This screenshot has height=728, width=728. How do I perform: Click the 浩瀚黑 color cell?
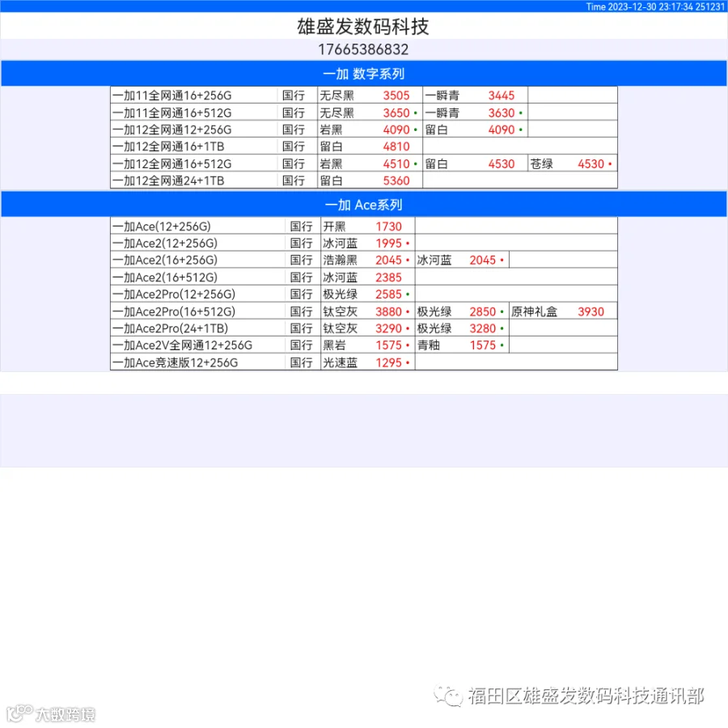(x=341, y=260)
